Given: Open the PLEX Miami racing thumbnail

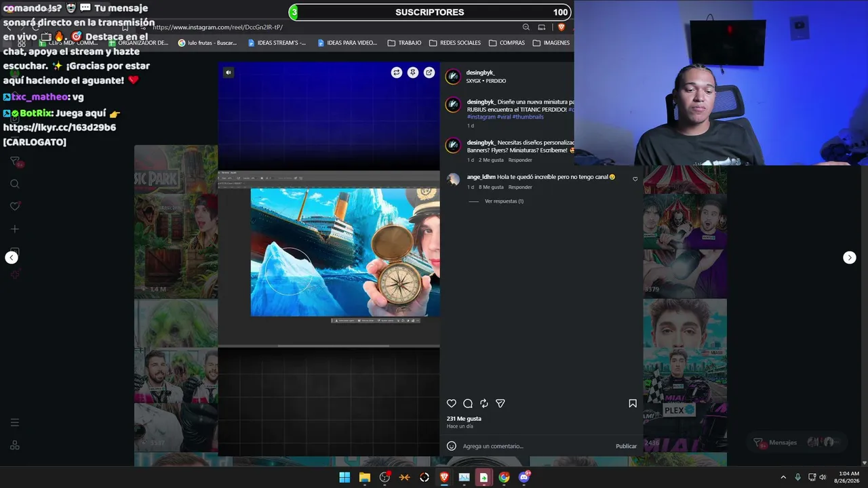Looking at the screenshot, I should point(685,375).
